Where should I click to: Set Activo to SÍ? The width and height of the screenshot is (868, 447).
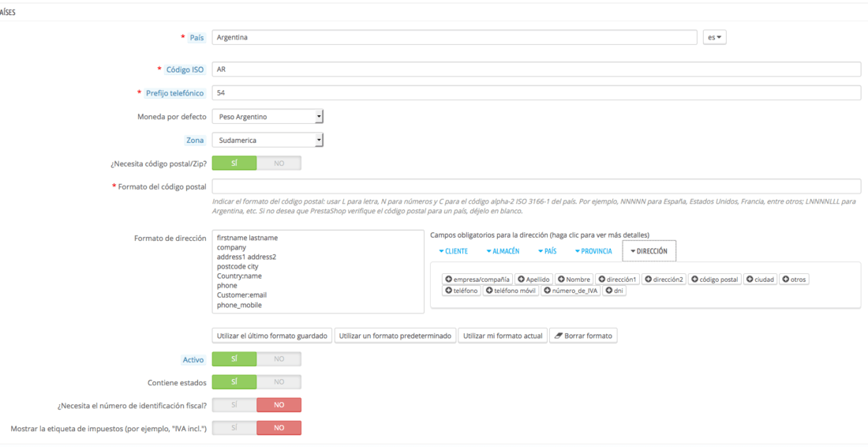point(234,359)
